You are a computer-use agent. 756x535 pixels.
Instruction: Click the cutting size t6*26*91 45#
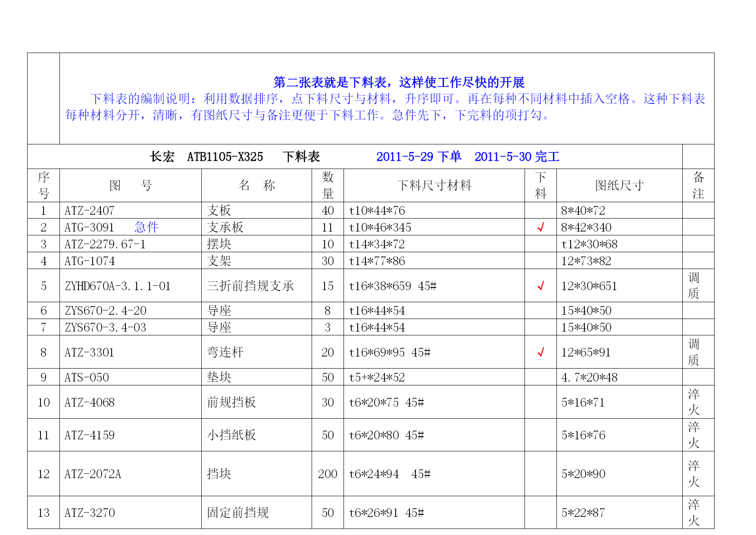[x=387, y=513]
